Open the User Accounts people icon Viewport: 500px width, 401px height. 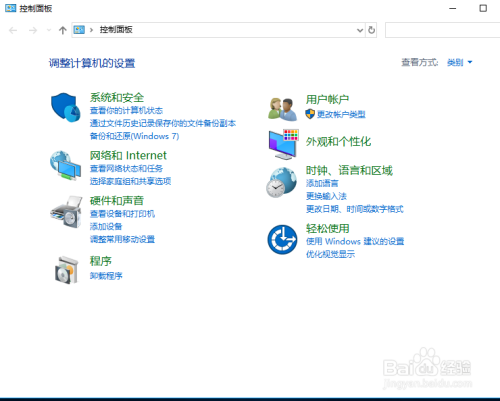point(282,109)
